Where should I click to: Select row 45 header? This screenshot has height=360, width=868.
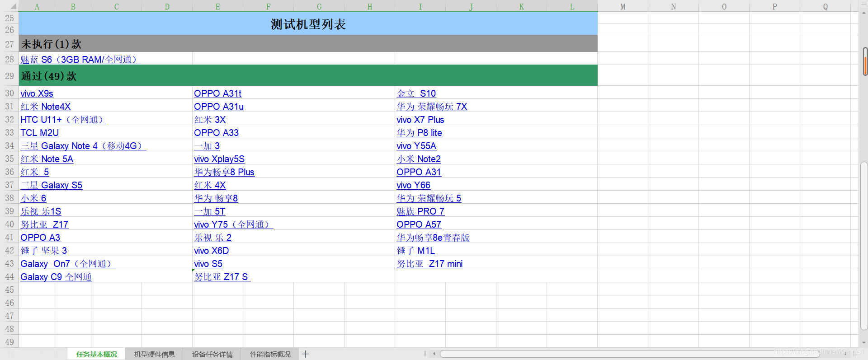tap(9, 290)
